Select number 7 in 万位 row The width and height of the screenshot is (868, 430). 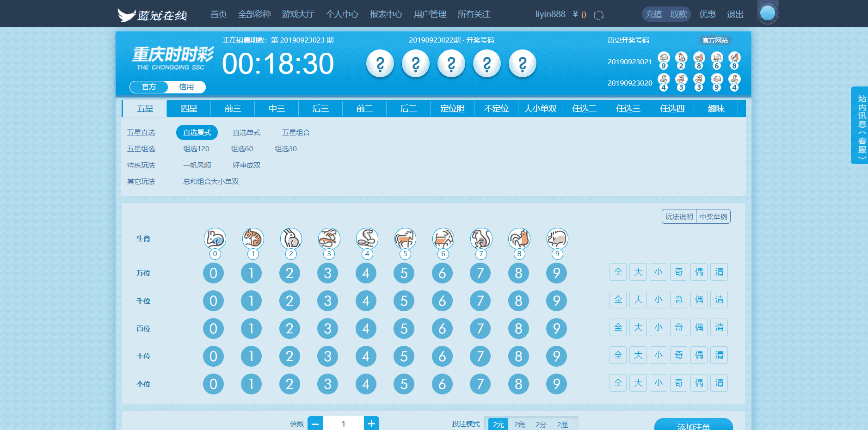(480, 273)
